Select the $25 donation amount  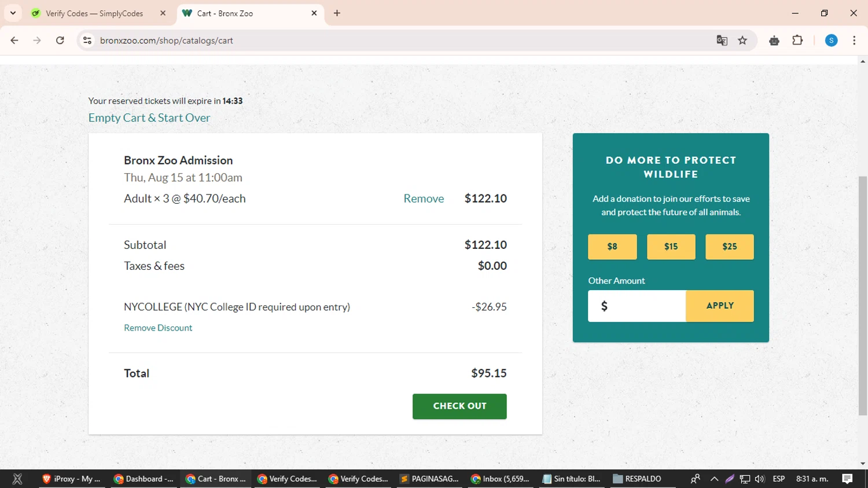pyautogui.click(x=730, y=247)
